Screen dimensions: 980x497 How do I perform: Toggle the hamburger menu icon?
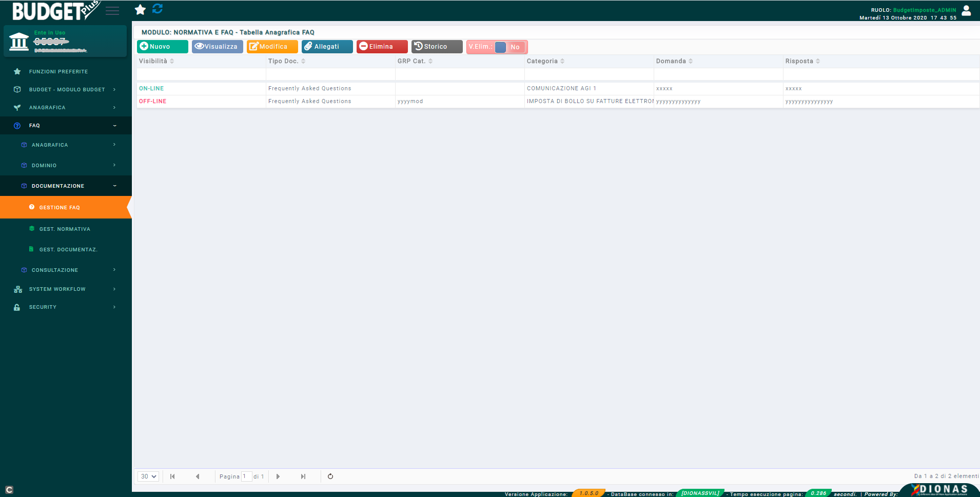112,11
